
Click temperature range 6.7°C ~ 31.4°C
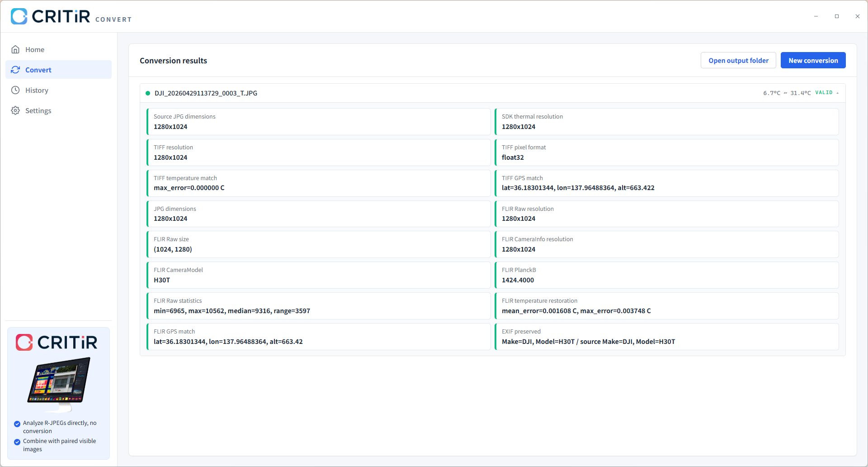(x=787, y=93)
